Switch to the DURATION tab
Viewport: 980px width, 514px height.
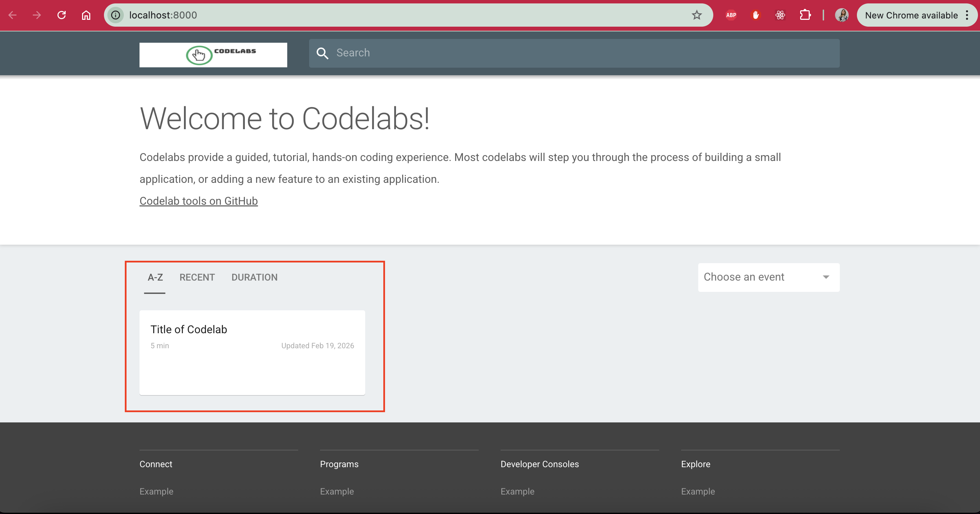pyautogui.click(x=254, y=277)
